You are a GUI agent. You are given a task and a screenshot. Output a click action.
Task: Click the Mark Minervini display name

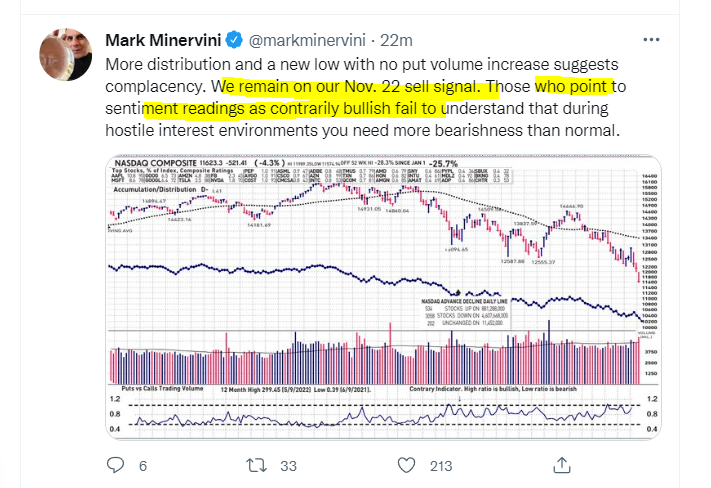tap(163, 41)
